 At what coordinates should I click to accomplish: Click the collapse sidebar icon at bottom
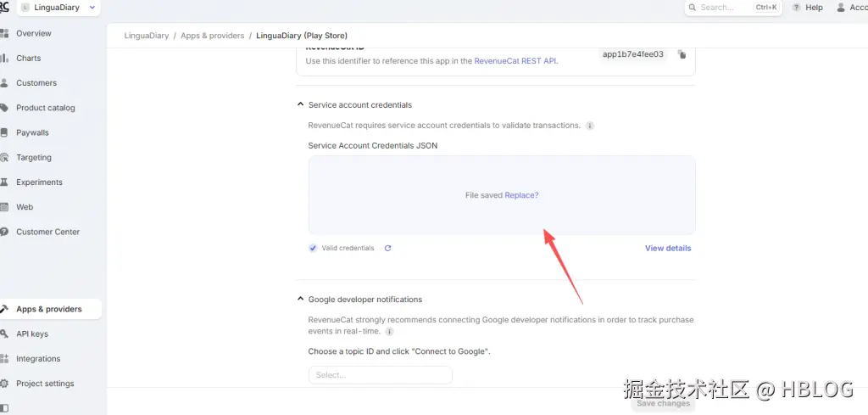4,408
